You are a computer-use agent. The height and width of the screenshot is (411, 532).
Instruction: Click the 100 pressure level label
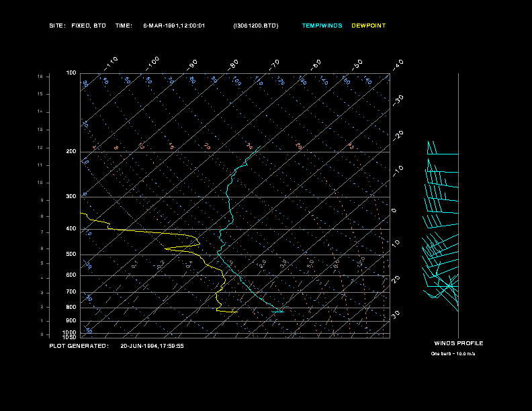[x=71, y=73]
